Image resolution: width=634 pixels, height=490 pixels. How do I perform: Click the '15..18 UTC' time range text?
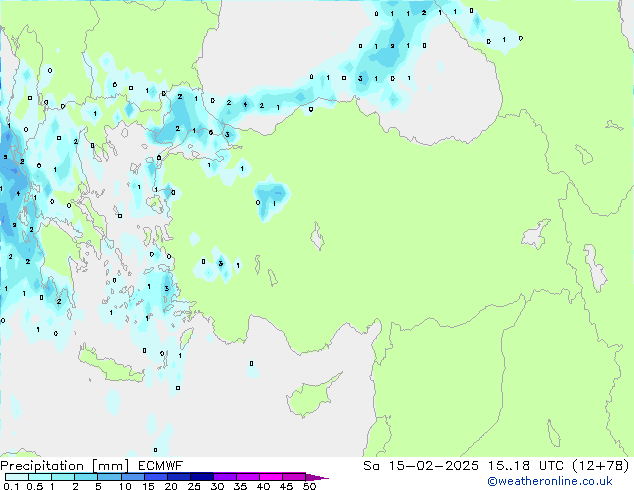[524, 466]
